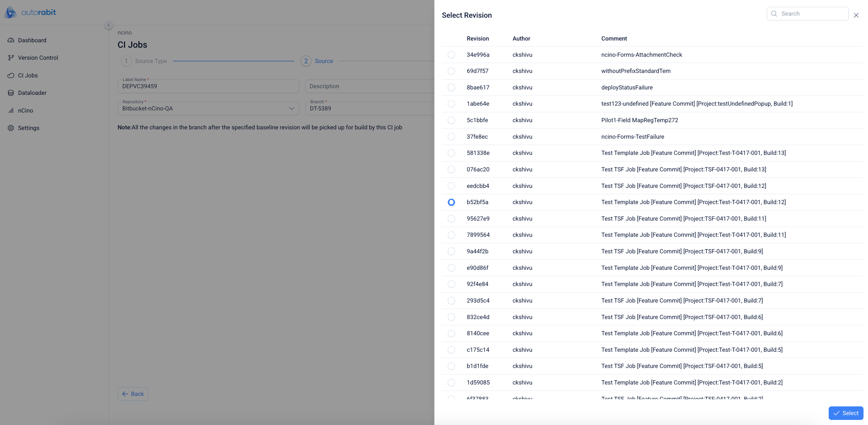Open the Dashboard sidebar icon
The width and height of the screenshot is (868, 425).
(11, 40)
